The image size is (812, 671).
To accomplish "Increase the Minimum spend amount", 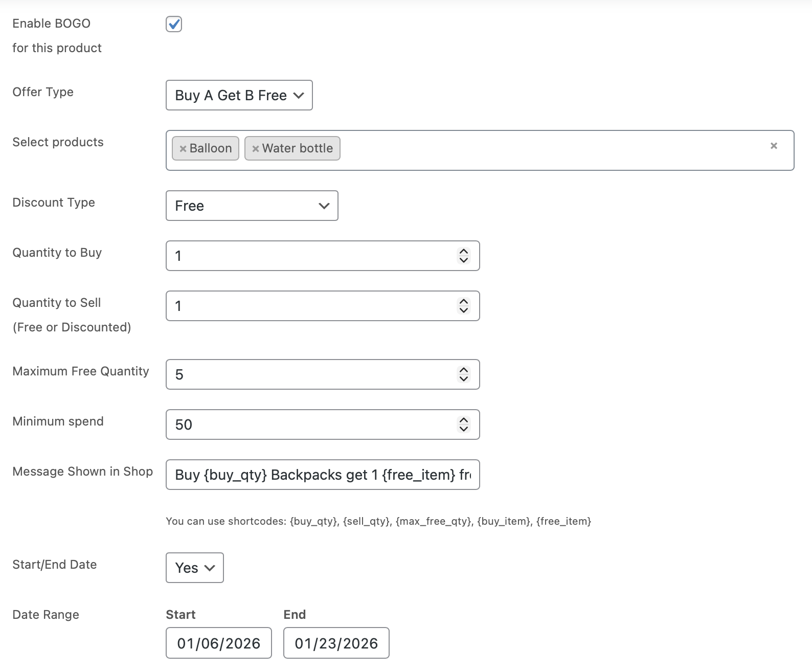I will 464,420.
